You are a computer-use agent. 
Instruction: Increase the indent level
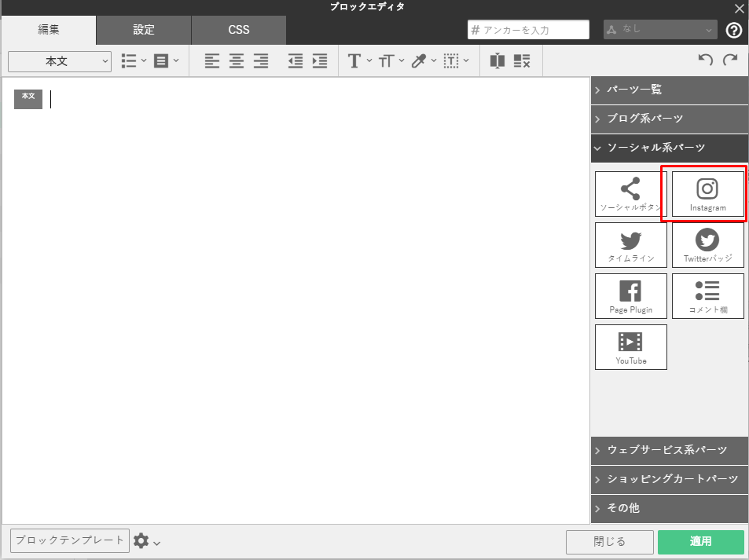pyautogui.click(x=320, y=61)
